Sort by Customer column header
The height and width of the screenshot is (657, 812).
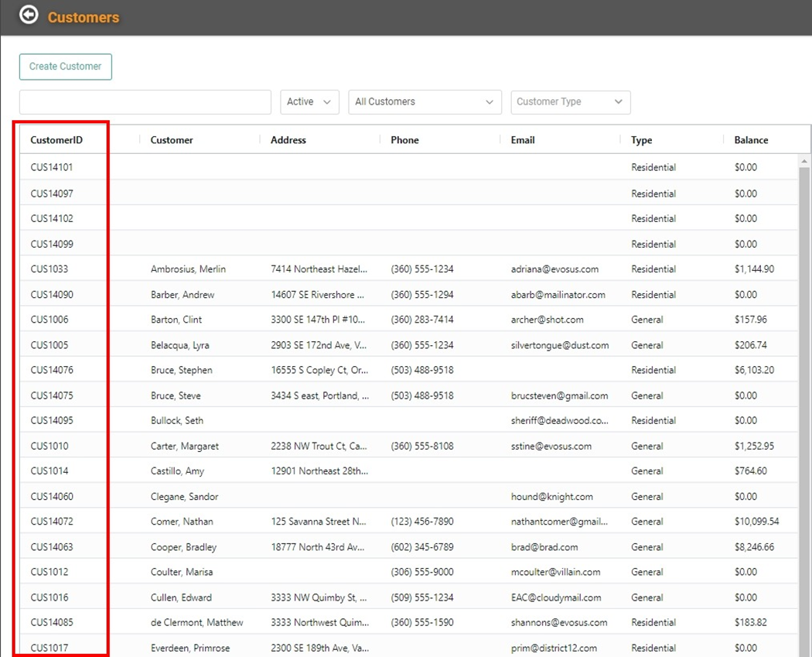(172, 140)
